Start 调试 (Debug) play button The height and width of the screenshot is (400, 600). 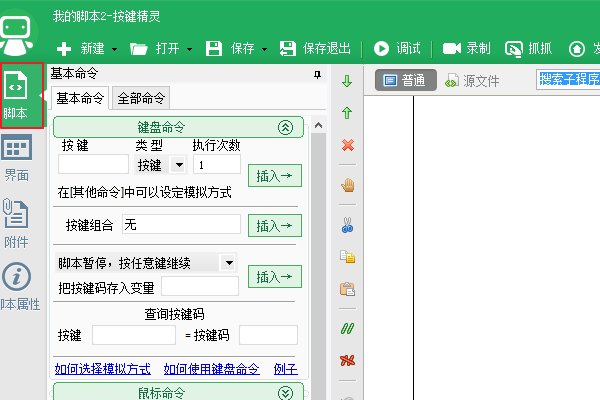397,49
